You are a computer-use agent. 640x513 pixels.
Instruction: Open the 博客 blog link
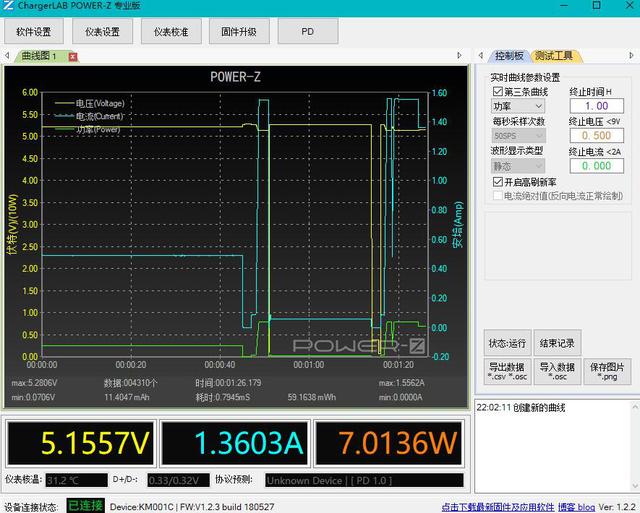pos(576,507)
